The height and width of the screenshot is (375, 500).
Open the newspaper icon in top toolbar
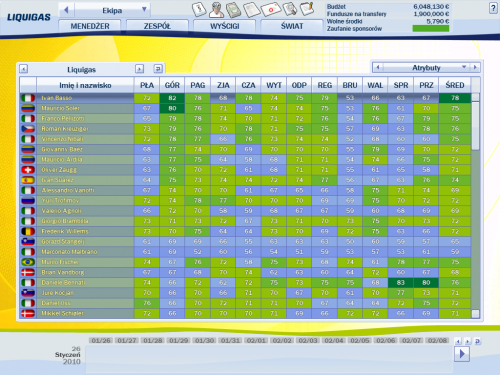point(251,10)
